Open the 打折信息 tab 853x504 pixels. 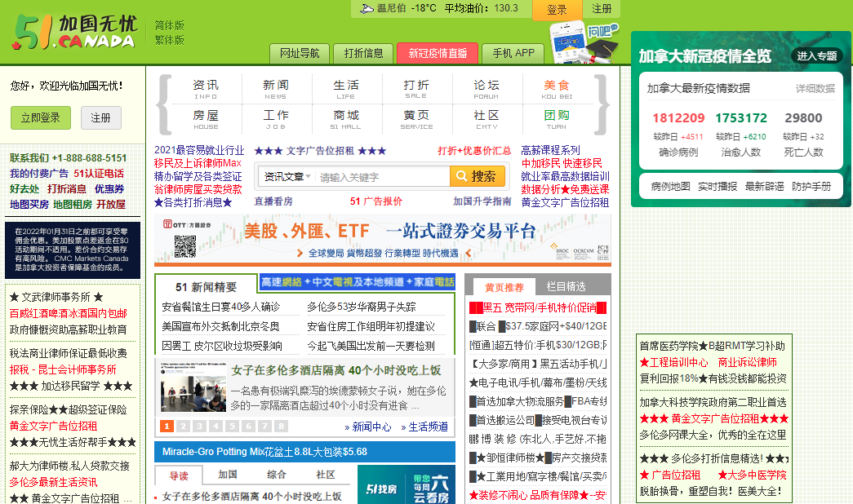click(363, 53)
